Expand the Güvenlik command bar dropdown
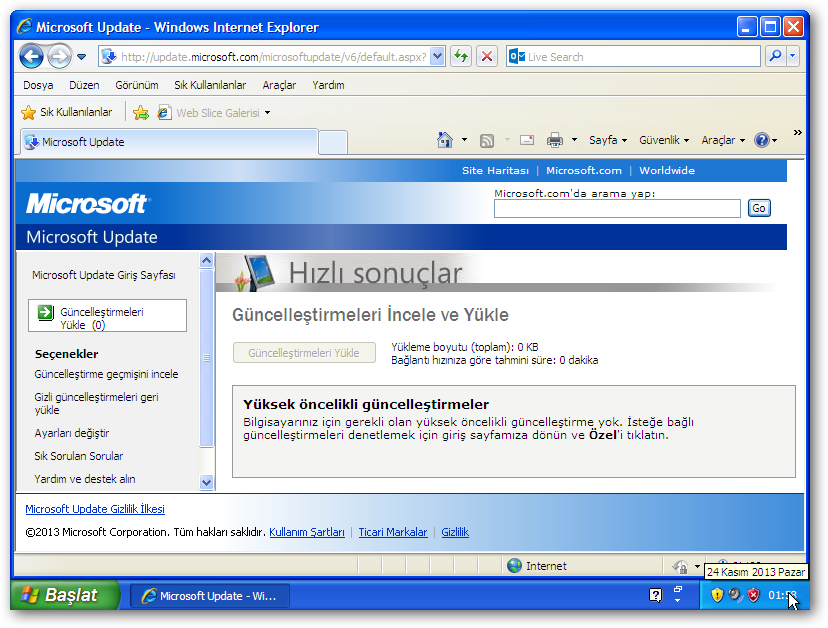The height and width of the screenshot is (628, 828). coord(664,141)
